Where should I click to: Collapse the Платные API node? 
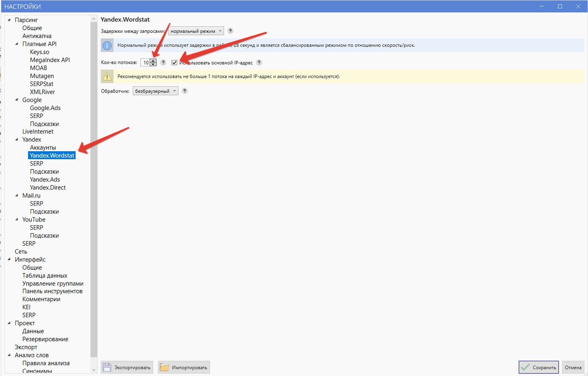pos(17,44)
